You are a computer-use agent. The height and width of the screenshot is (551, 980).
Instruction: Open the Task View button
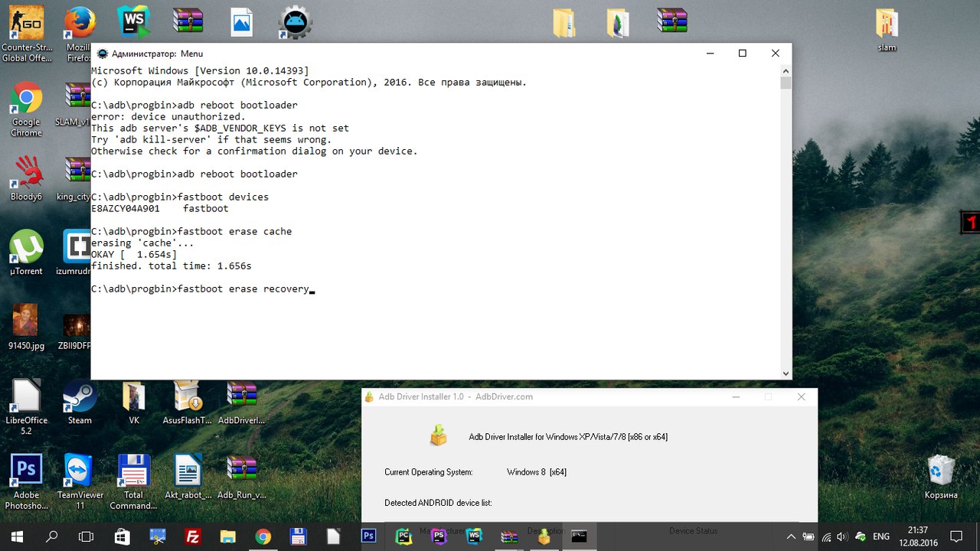point(87,536)
